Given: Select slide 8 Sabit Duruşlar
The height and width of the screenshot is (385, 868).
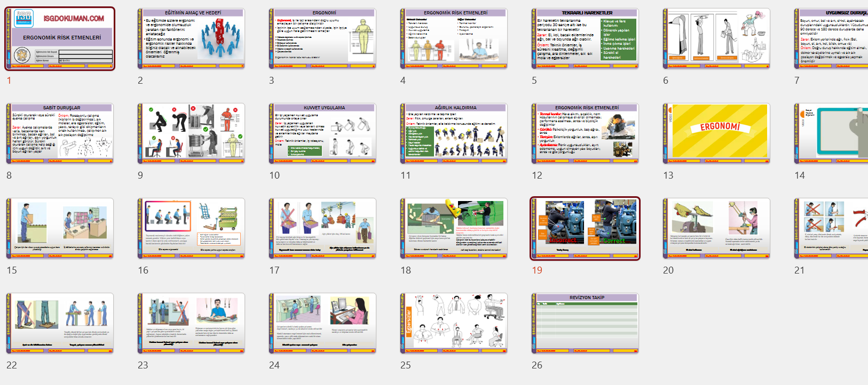Looking at the screenshot, I should tap(60, 133).
